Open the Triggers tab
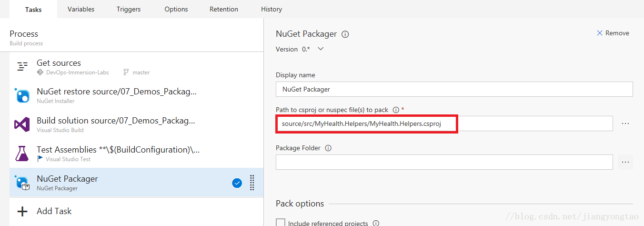 (x=129, y=9)
